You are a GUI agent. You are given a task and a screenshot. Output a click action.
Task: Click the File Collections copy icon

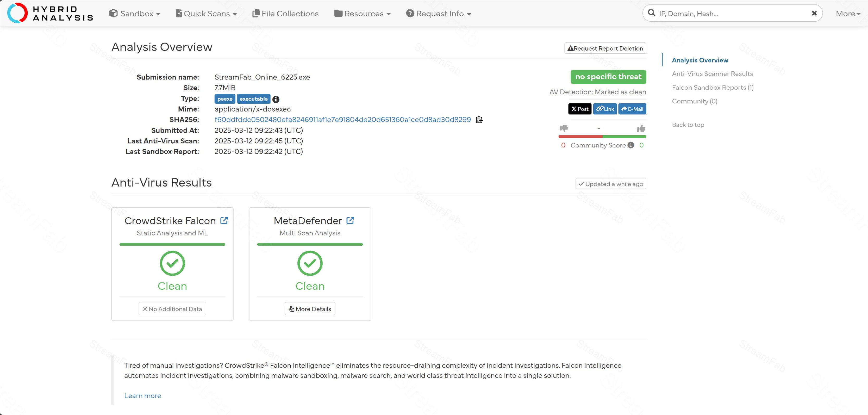point(256,13)
